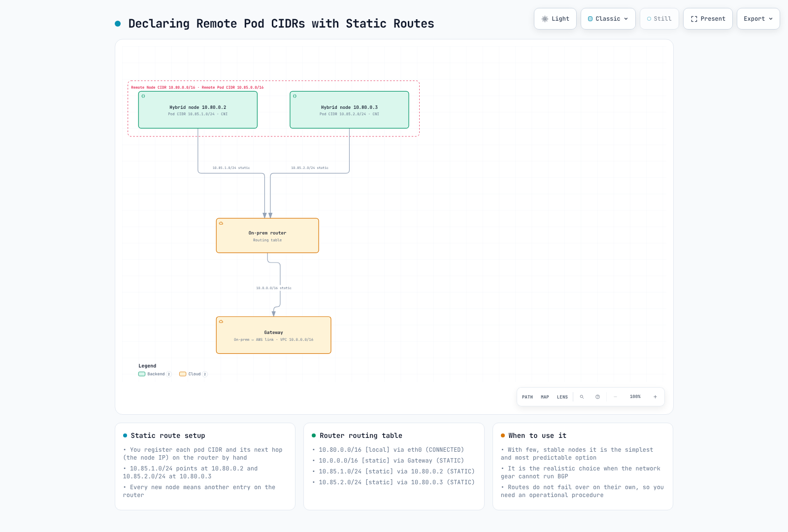Click the 10.85.1.0/24 static edge label
The width and height of the screenshot is (788, 532).
231,168
